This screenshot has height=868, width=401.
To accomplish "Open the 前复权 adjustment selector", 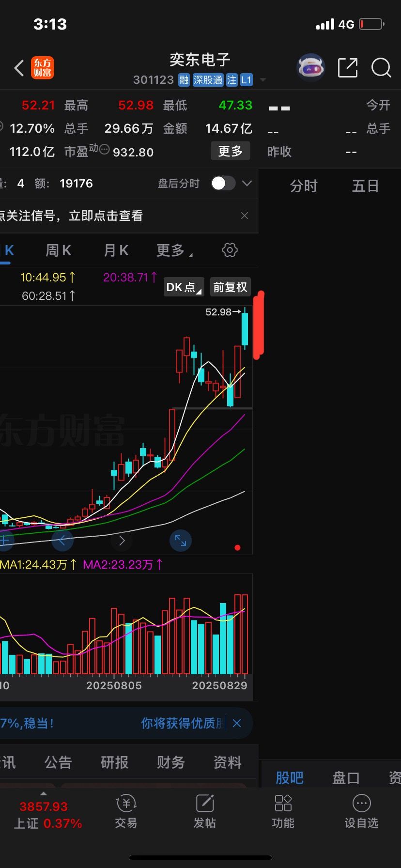I will 230,287.
